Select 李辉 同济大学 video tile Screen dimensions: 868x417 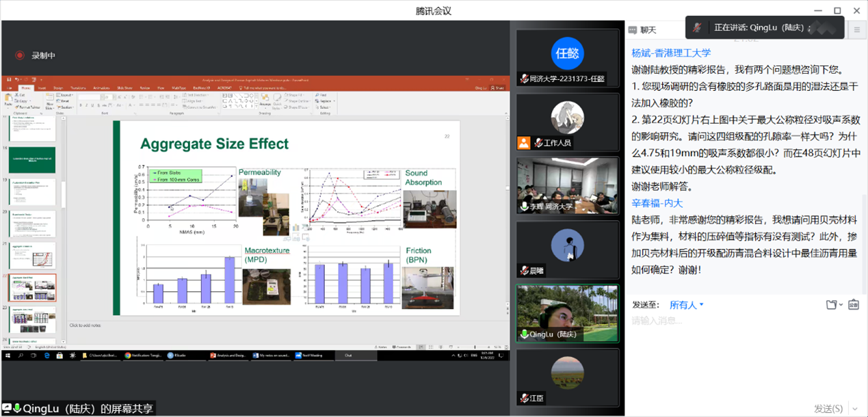click(567, 185)
